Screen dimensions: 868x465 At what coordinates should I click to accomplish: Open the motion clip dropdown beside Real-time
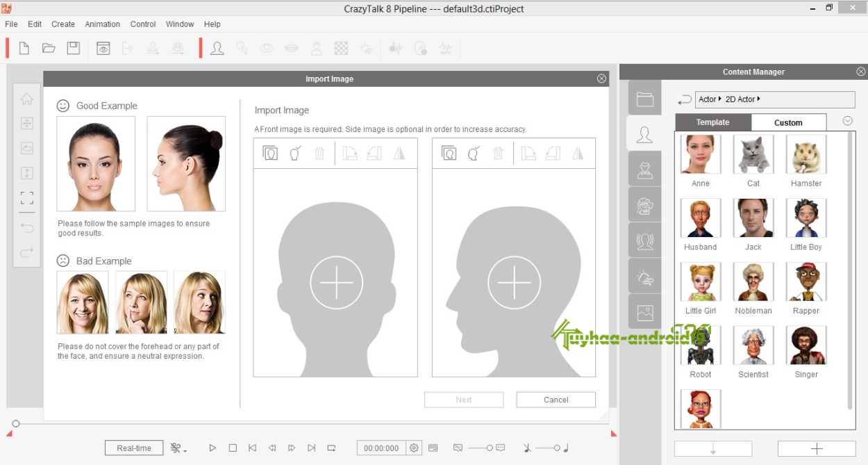[179, 448]
